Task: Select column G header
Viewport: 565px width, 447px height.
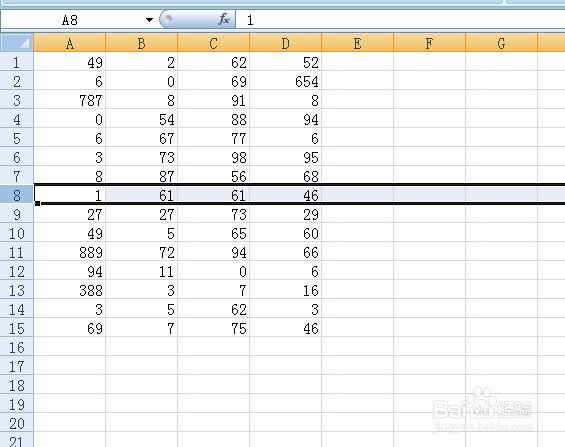Action: tap(501, 43)
